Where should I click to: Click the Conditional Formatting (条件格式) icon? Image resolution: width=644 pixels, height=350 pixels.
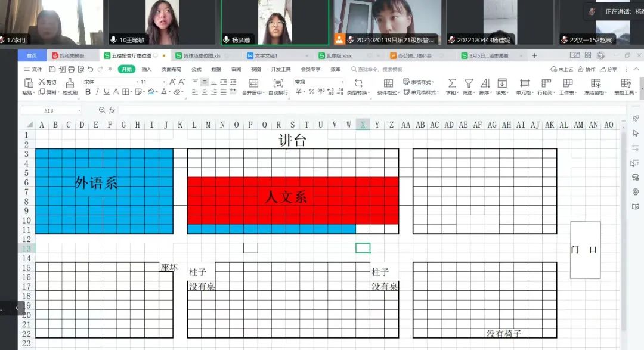388,83
